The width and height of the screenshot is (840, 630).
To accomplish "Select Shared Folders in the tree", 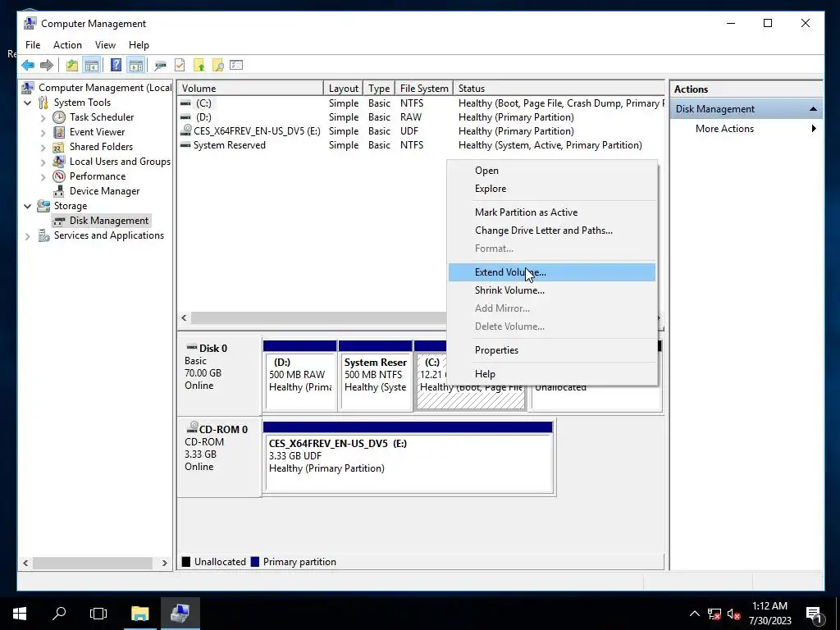I will [101, 147].
